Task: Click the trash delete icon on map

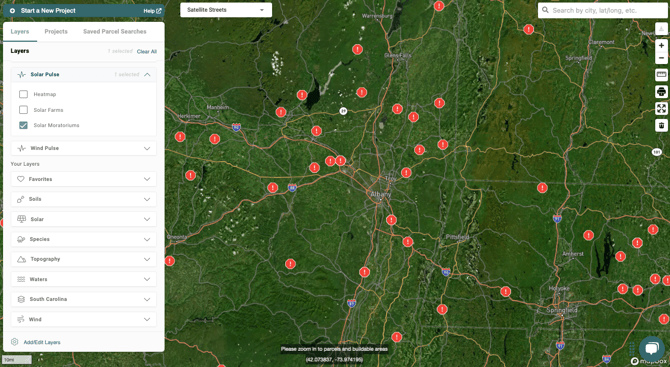Action: (x=661, y=125)
